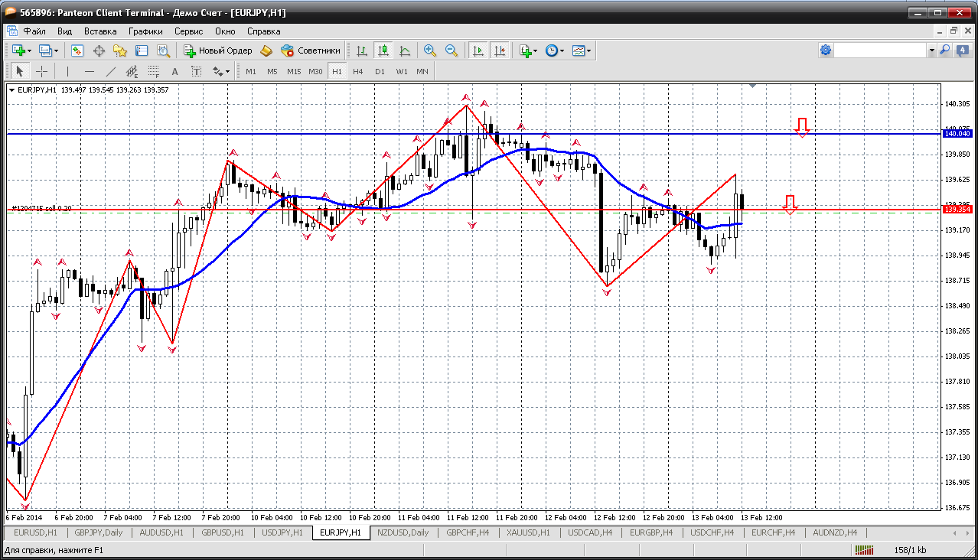Toggle chart Auto Scroll
Screen dimensions: 978x560
point(478,50)
